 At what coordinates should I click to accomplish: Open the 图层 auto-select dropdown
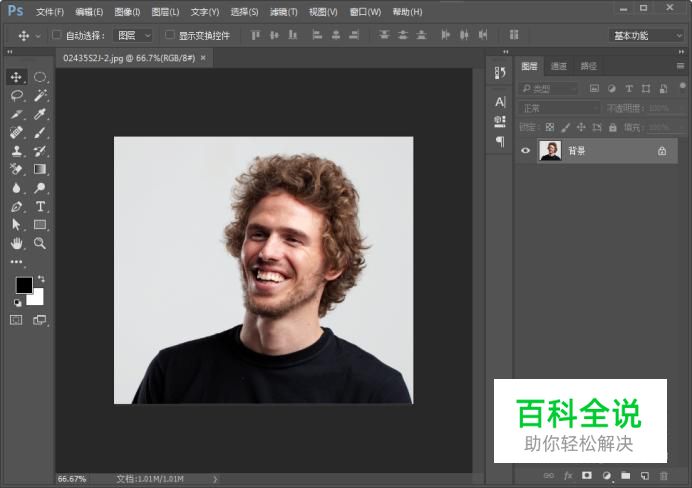point(133,35)
